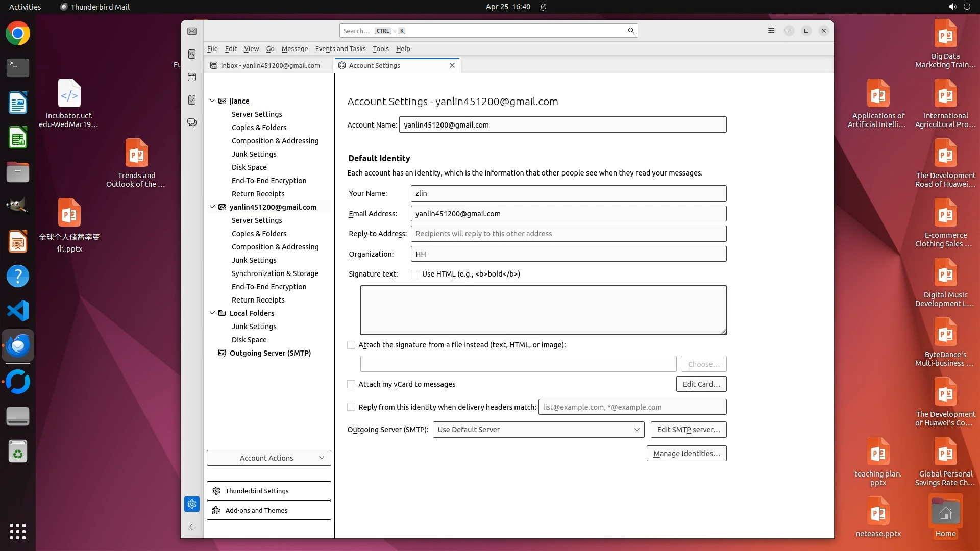This screenshot has width=980, height=551.
Task: Click Edit SMTP server button
Action: 688,430
